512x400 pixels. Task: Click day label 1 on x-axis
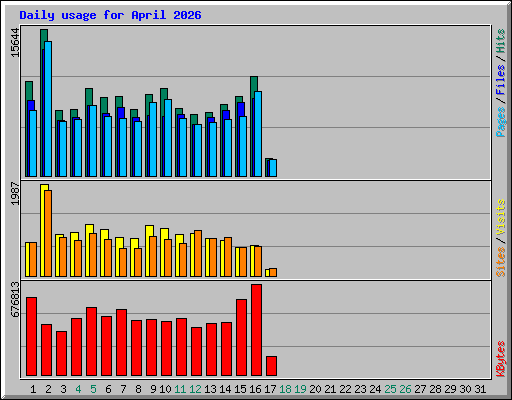click(x=33, y=389)
